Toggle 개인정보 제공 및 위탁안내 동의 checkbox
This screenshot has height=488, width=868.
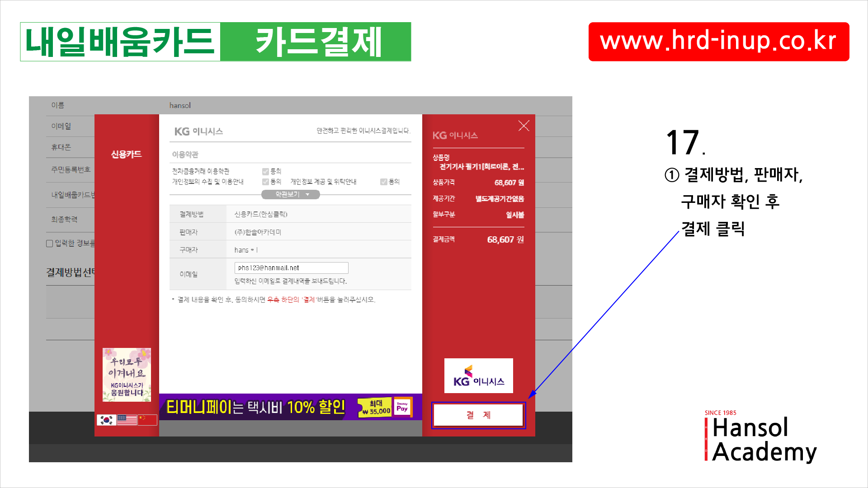383,182
